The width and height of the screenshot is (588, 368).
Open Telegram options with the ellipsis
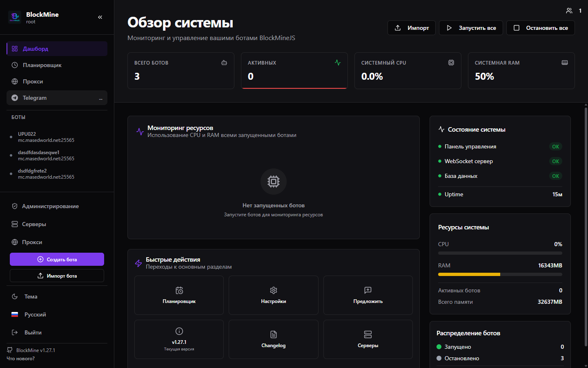pos(100,98)
